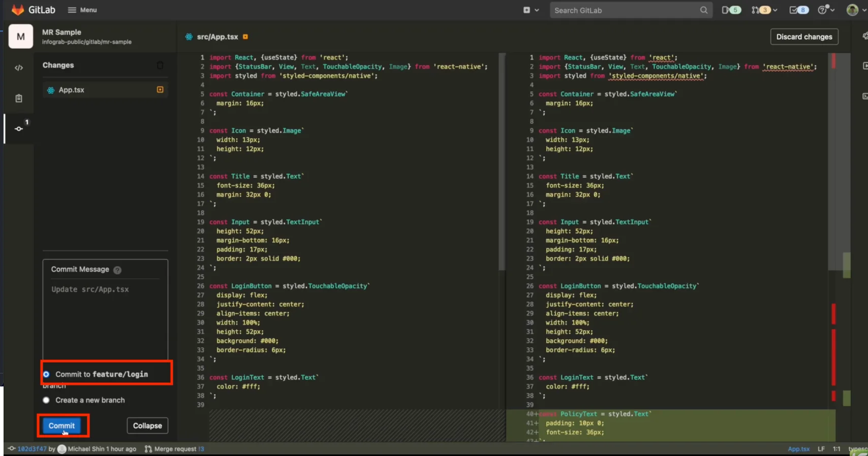Click the Discard changes button
The image size is (868, 456).
click(x=804, y=37)
